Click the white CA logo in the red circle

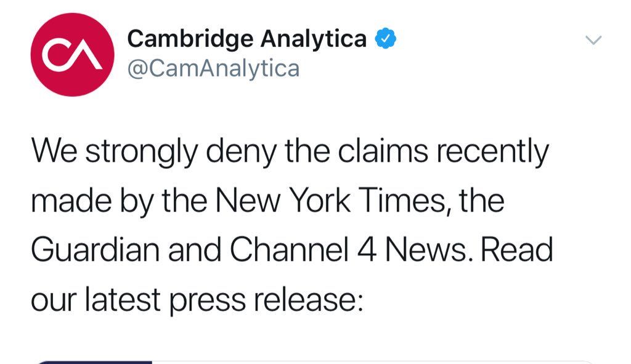click(73, 55)
